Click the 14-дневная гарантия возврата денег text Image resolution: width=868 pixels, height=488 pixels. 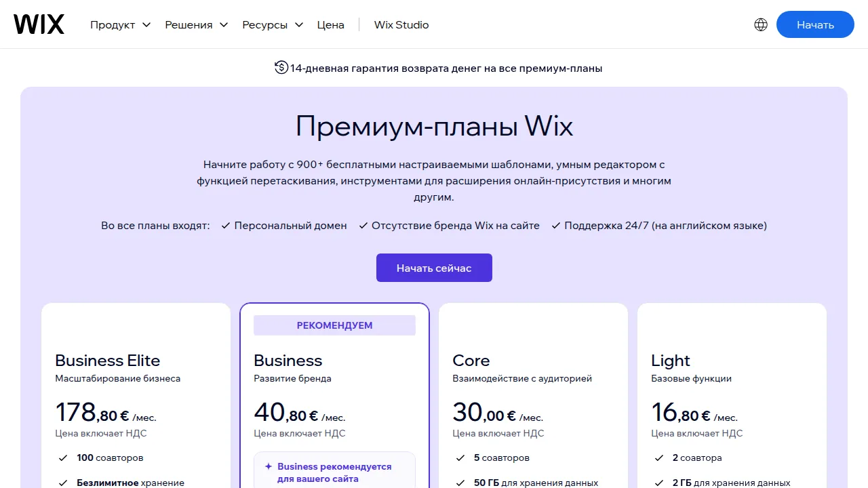446,68
